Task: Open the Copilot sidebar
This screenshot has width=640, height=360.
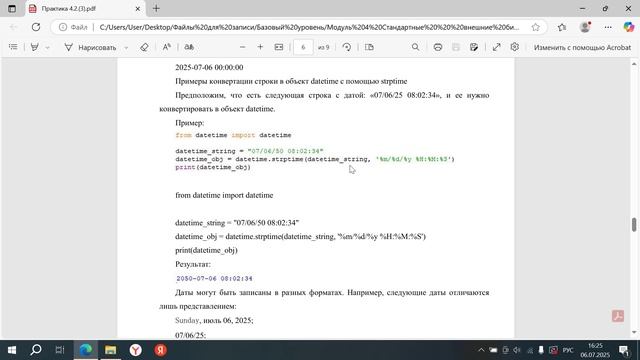Action: 629,27
